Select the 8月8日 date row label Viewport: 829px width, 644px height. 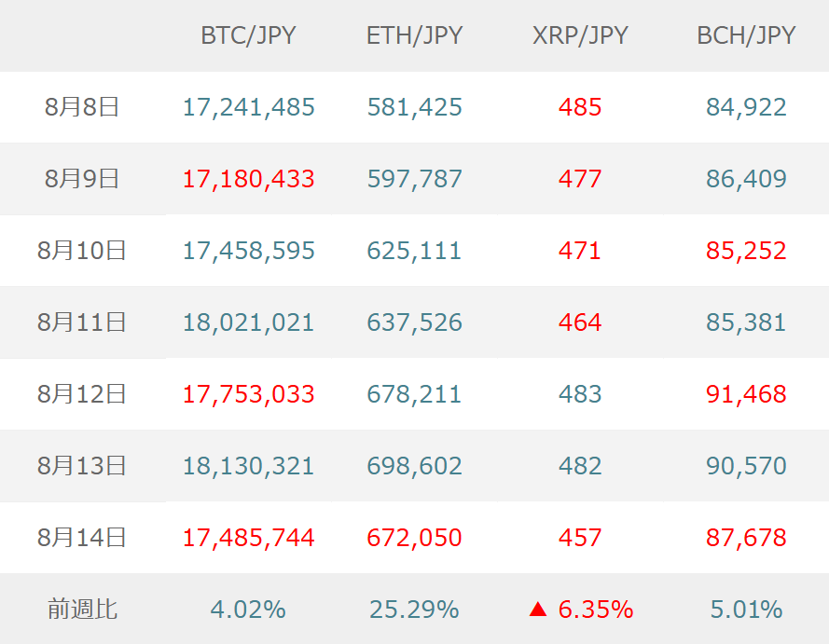[82, 107]
